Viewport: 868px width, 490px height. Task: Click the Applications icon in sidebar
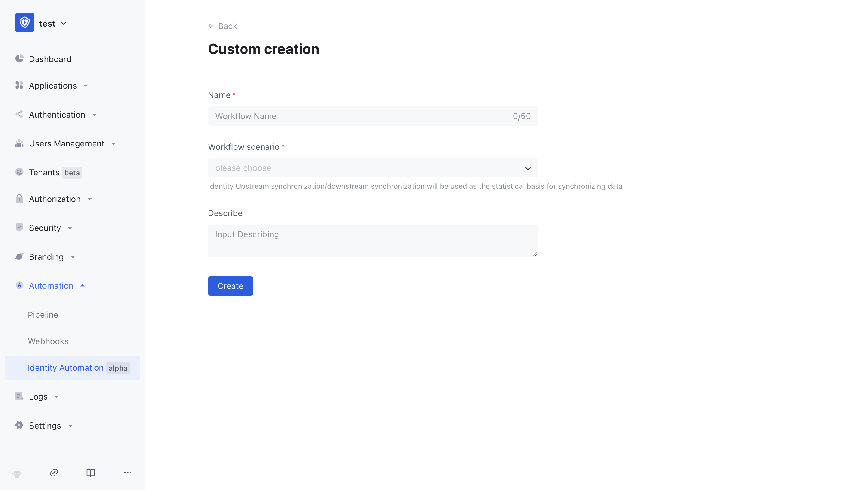pyautogui.click(x=19, y=85)
